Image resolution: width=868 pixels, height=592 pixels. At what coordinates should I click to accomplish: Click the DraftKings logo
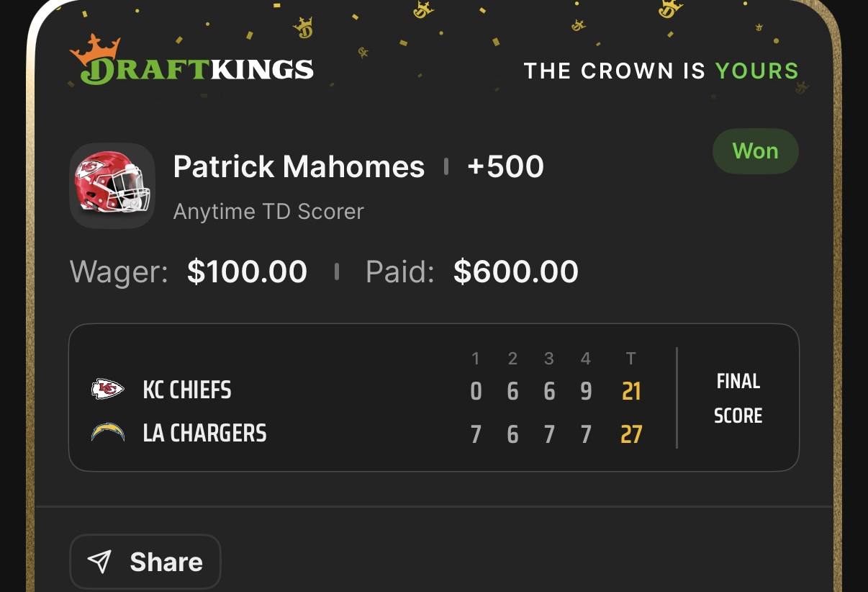pyautogui.click(x=191, y=69)
